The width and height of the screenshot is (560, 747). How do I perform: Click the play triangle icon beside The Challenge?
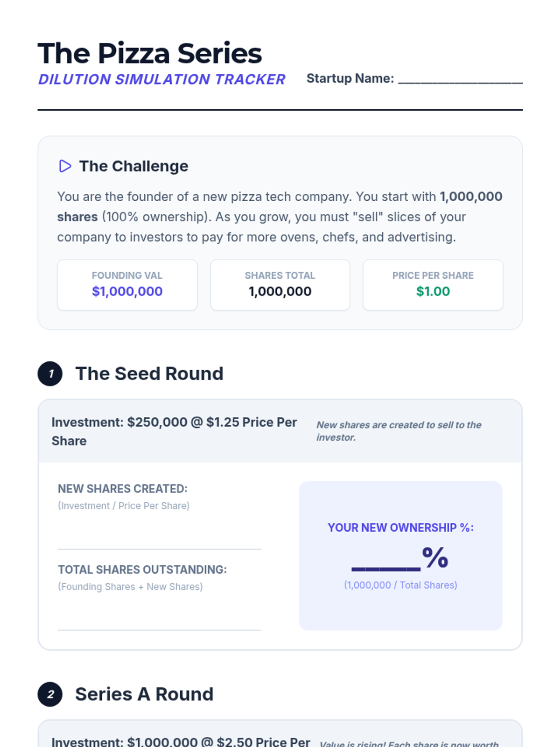coord(65,166)
